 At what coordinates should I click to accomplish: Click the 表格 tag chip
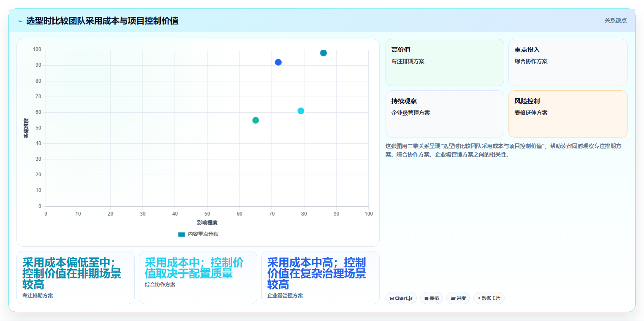(x=432, y=298)
